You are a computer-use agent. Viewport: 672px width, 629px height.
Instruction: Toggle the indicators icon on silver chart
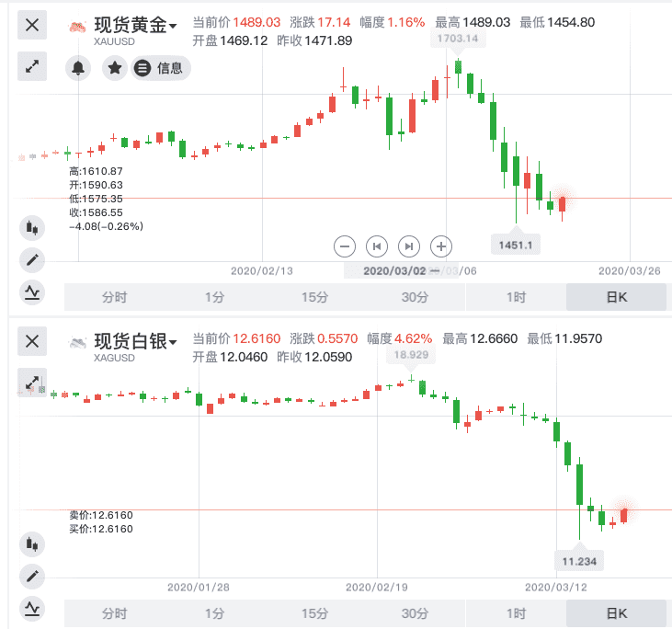[x=32, y=609]
